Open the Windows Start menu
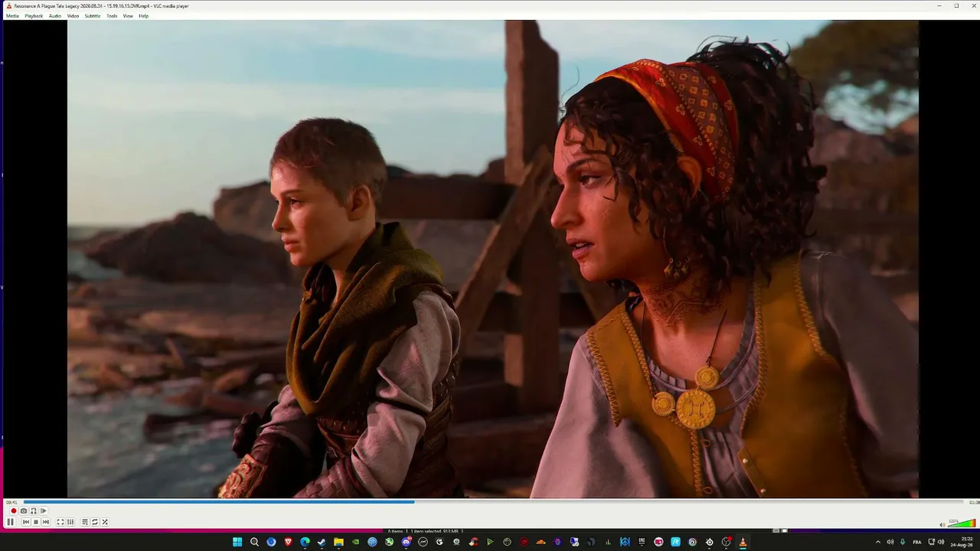 click(x=237, y=542)
